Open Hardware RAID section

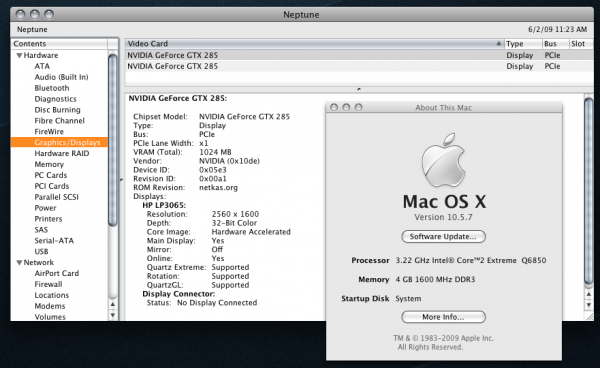62,153
